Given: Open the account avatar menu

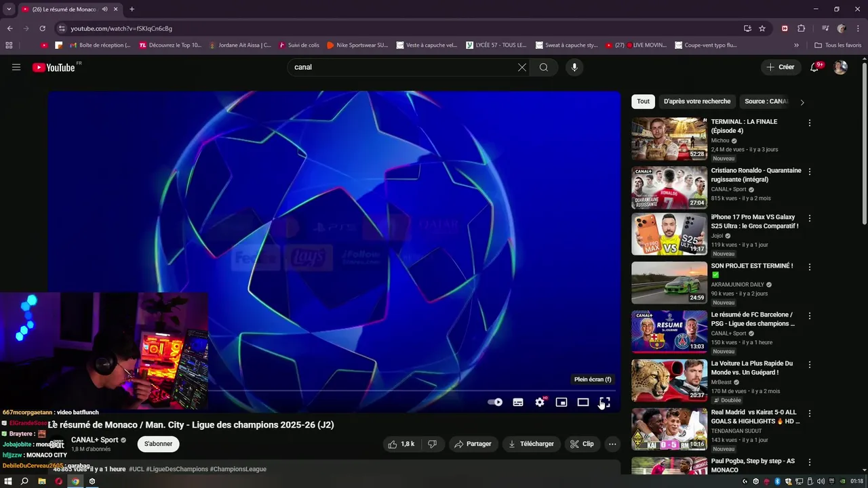Looking at the screenshot, I should pyautogui.click(x=840, y=67).
